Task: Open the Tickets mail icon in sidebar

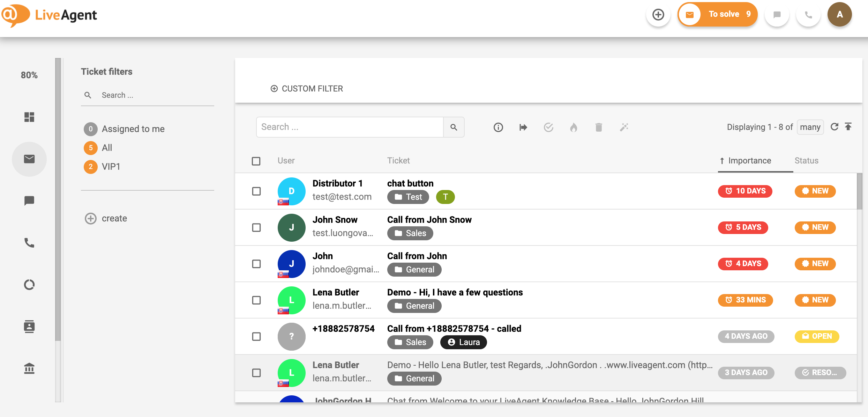Action: [x=29, y=159]
